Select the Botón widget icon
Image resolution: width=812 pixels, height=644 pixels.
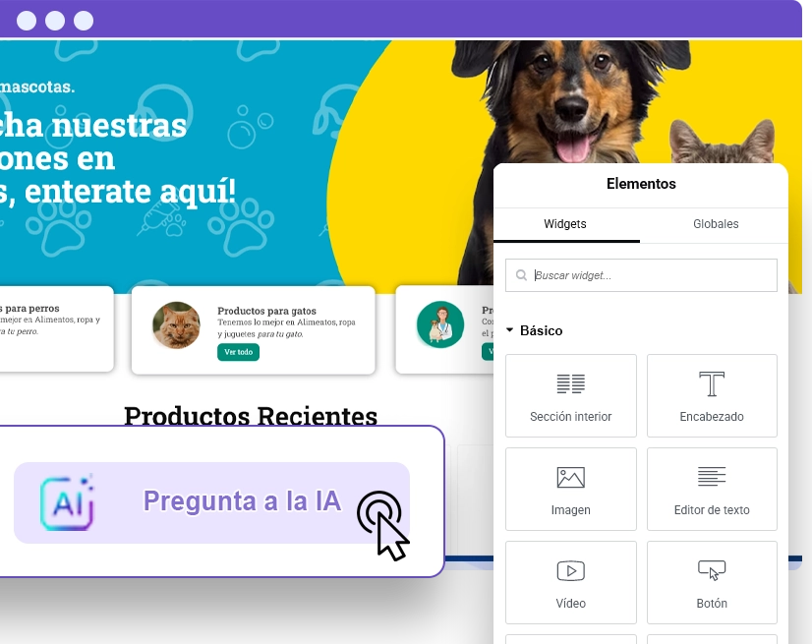[712, 570]
